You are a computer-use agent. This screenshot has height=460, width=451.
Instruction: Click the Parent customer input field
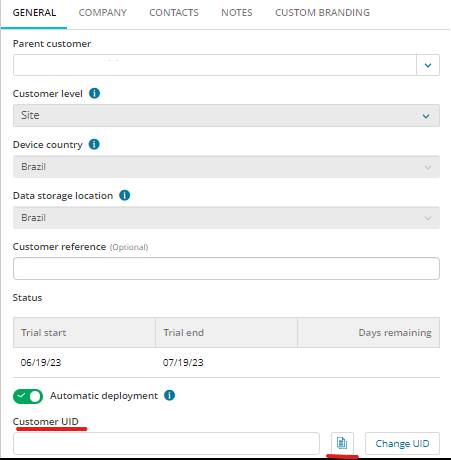(x=215, y=65)
